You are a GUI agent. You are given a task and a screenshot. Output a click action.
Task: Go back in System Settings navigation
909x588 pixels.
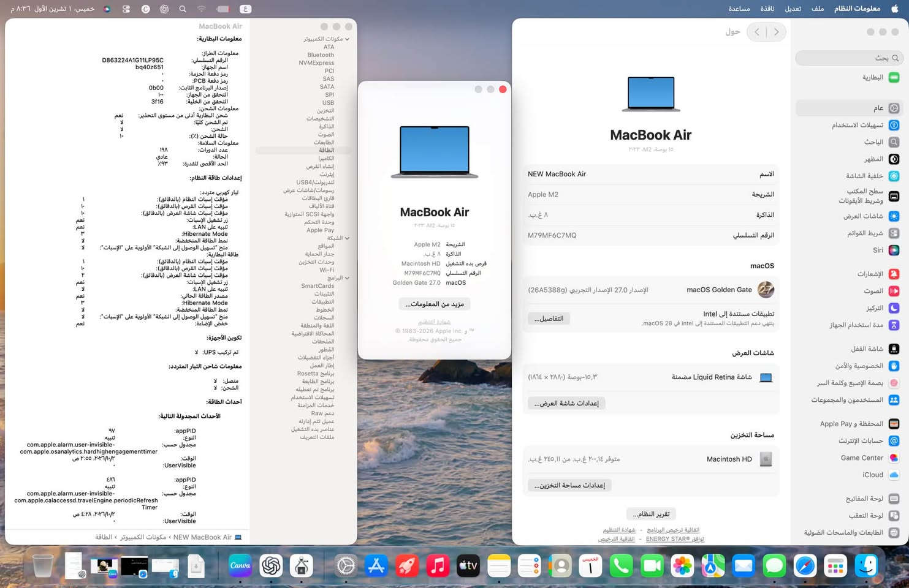click(776, 32)
